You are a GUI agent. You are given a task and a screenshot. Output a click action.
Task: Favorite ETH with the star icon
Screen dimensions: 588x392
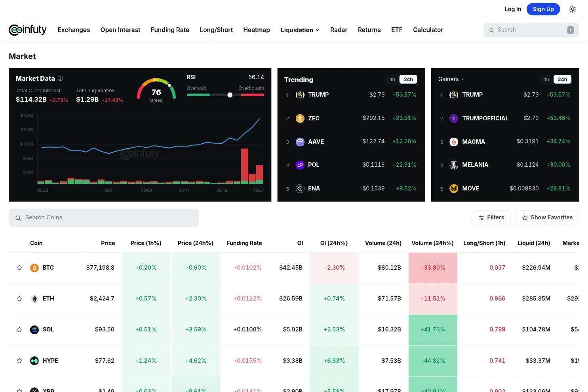tap(19, 299)
